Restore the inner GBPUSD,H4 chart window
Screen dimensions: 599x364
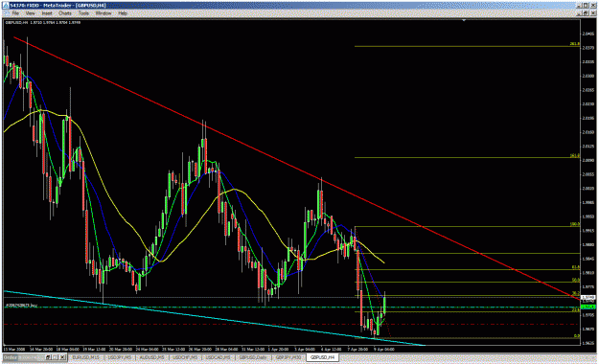587,13
